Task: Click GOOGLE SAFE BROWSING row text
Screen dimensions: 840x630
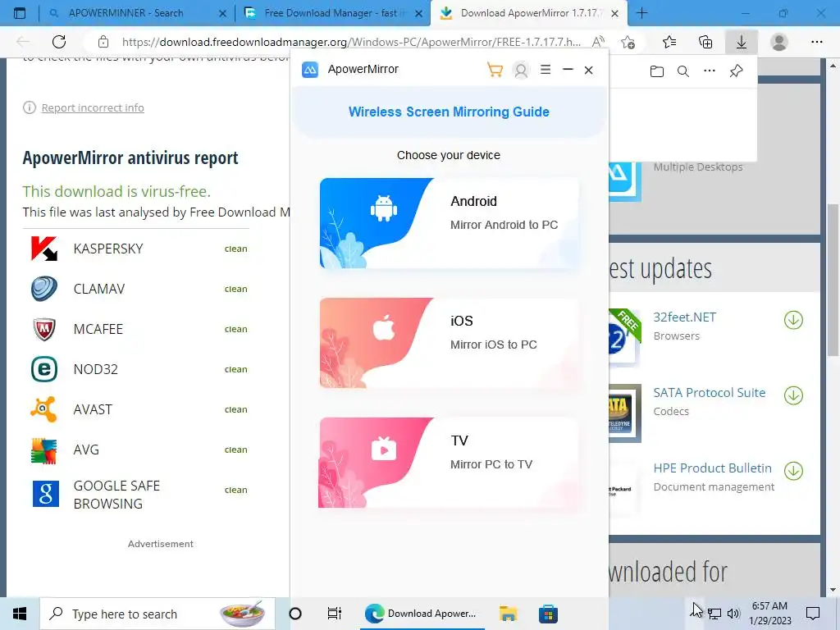Action: 116,495
